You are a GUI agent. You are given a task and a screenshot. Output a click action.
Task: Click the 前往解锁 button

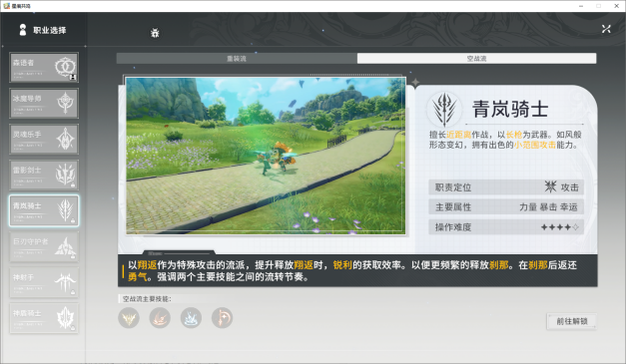pos(572,321)
